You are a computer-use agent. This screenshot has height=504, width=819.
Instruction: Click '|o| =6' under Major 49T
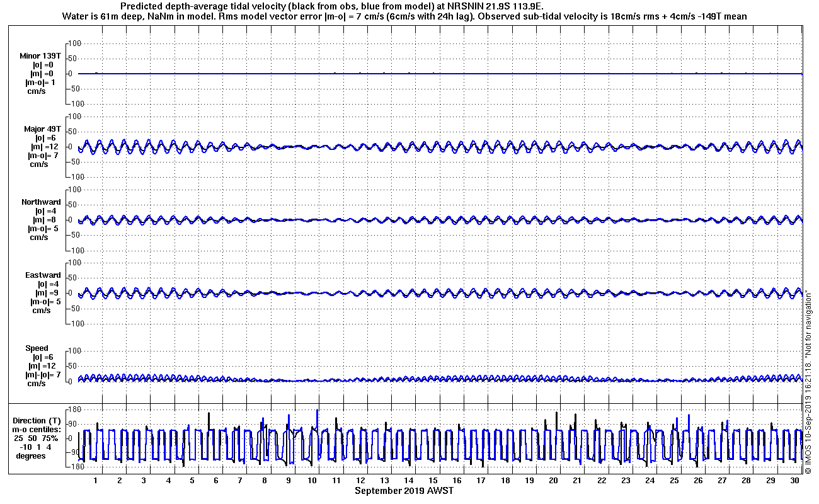click(x=45, y=137)
